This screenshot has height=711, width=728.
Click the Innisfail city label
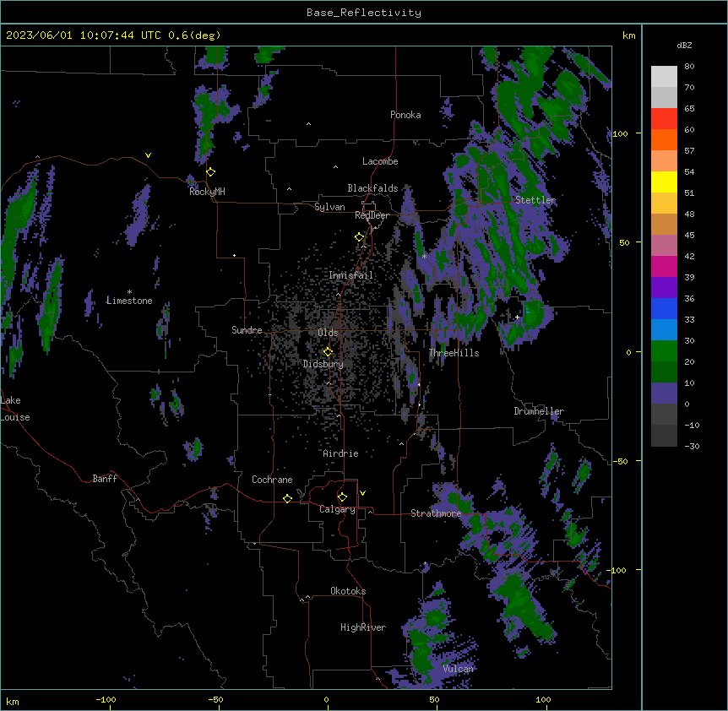pos(350,275)
